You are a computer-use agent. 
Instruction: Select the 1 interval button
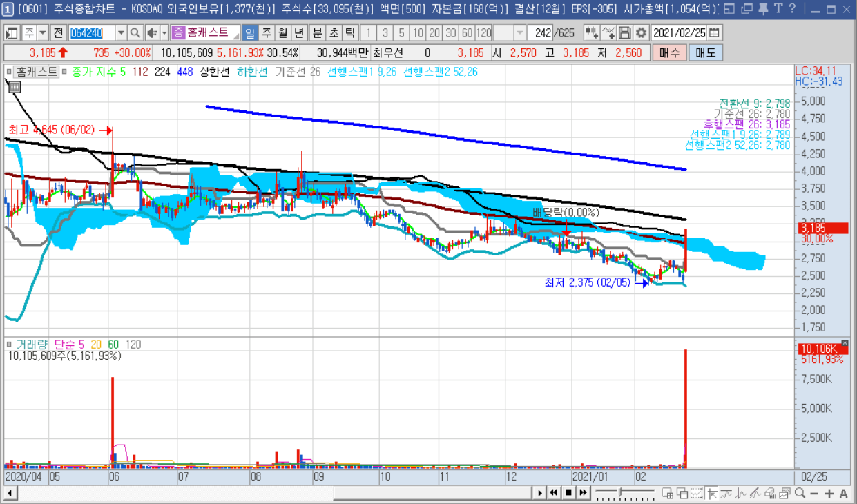(x=368, y=33)
